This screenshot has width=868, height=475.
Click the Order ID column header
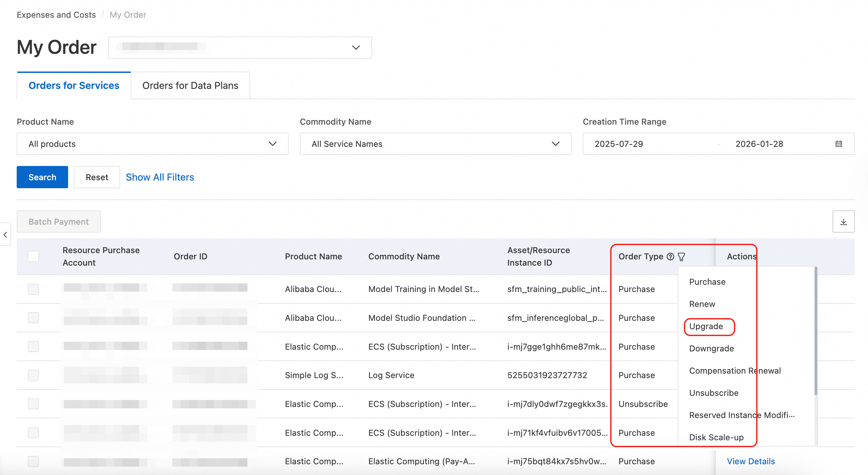coord(190,256)
